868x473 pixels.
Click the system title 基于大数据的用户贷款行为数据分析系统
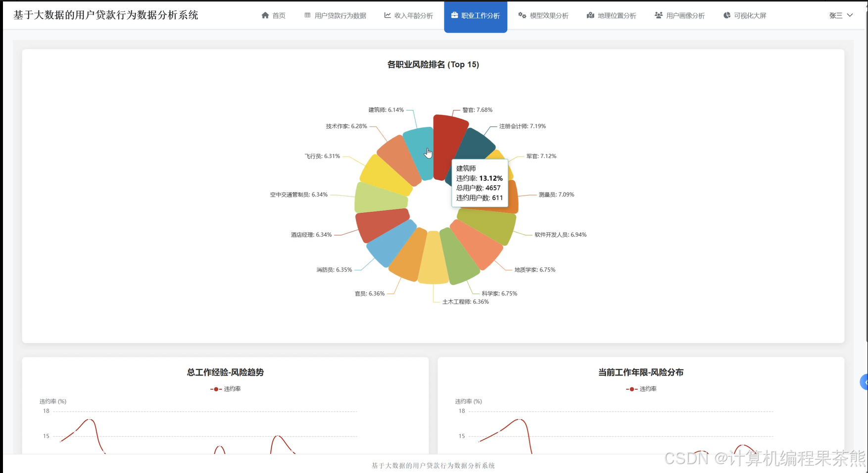click(x=106, y=15)
